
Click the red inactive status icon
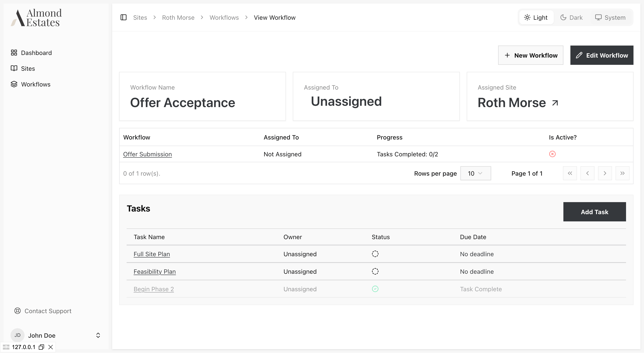(x=552, y=154)
